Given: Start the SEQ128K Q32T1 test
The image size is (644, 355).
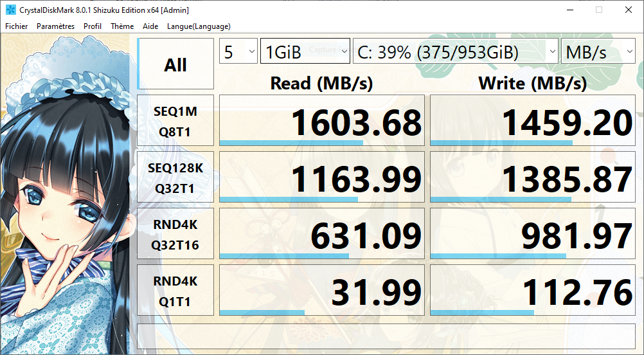Looking at the screenshot, I should pyautogui.click(x=175, y=177).
